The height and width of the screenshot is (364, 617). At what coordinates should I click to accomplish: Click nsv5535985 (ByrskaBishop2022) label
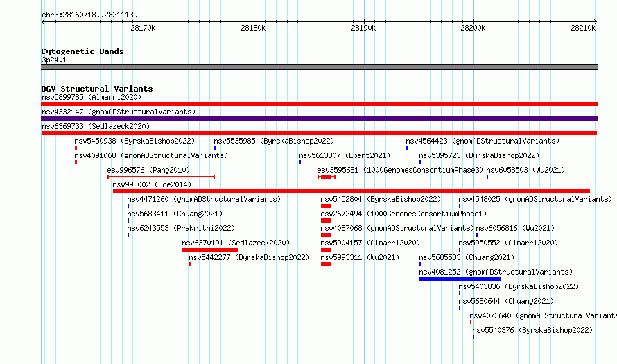coord(274,141)
